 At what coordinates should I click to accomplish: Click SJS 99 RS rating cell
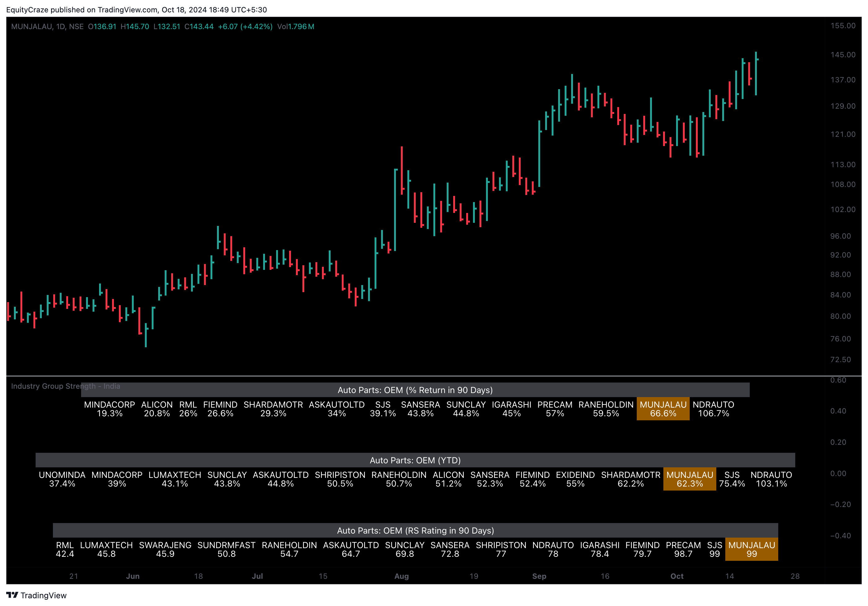tap(714, 549)
